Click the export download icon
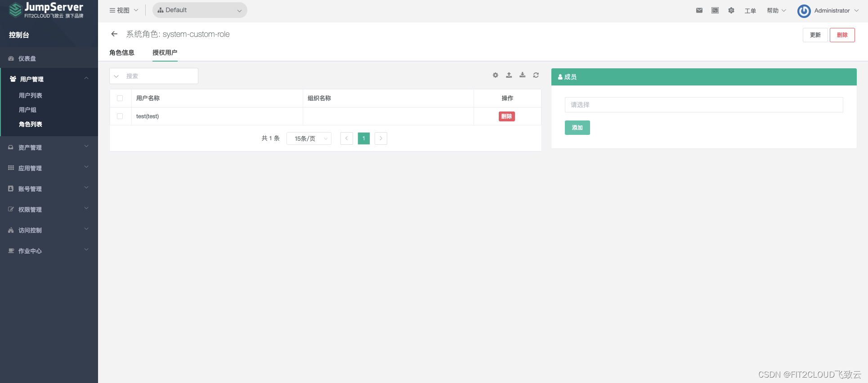Viewport: 868px width, 383px height. (x=523, y=75)
